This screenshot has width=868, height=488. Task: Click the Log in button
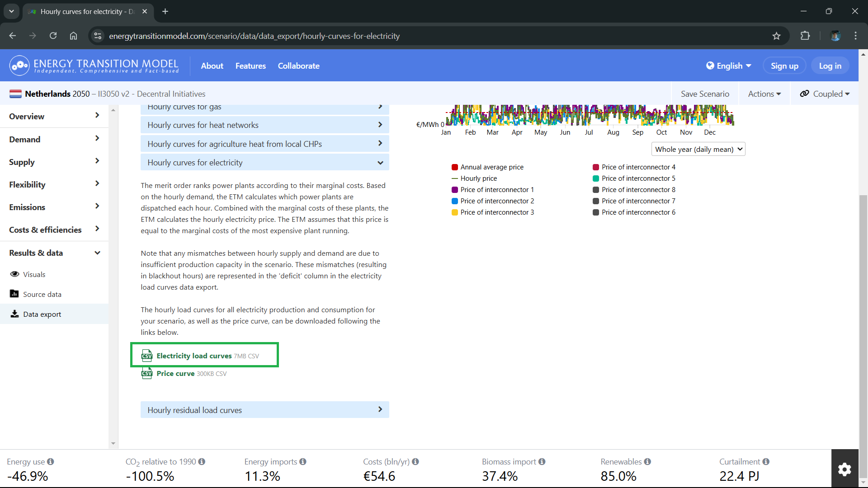tap(830, 66)
